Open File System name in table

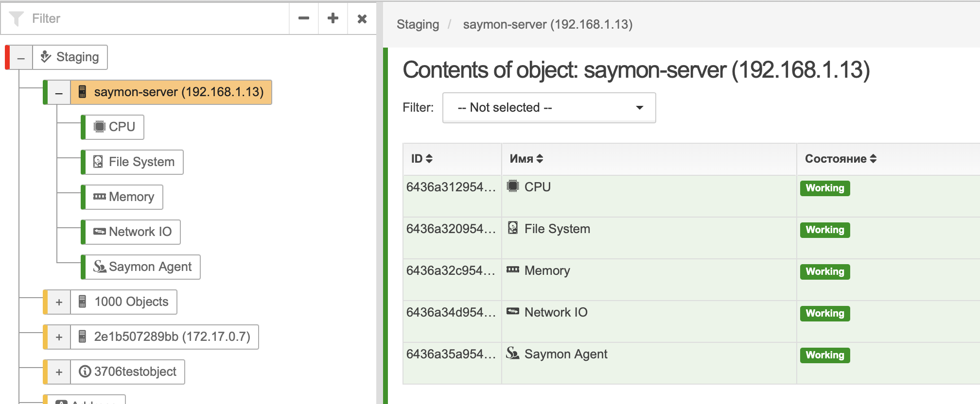tap(557, 229)
